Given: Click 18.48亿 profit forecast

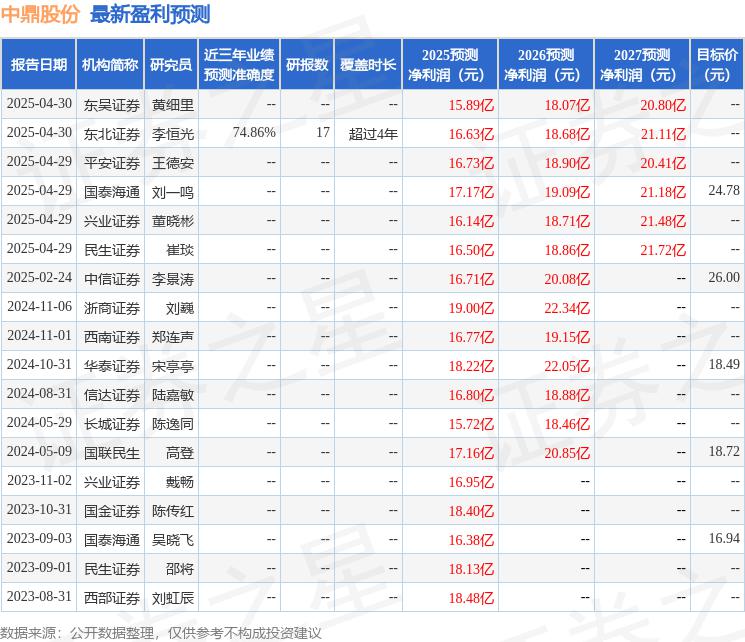Looking at the screenshot, I should coord(471,598).
